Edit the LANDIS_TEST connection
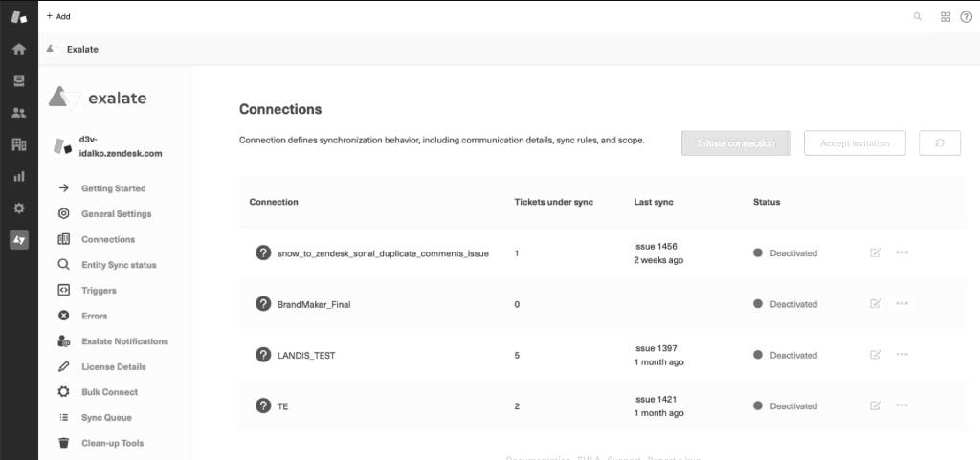The height and width of the screenshot is (460, 980). (876, 355)
